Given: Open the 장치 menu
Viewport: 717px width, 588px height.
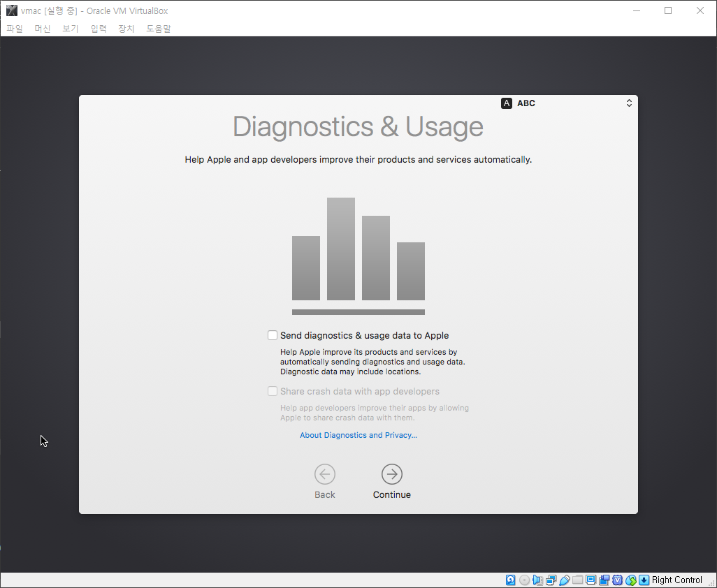Looking at the screenshot, I should (126, 29).
